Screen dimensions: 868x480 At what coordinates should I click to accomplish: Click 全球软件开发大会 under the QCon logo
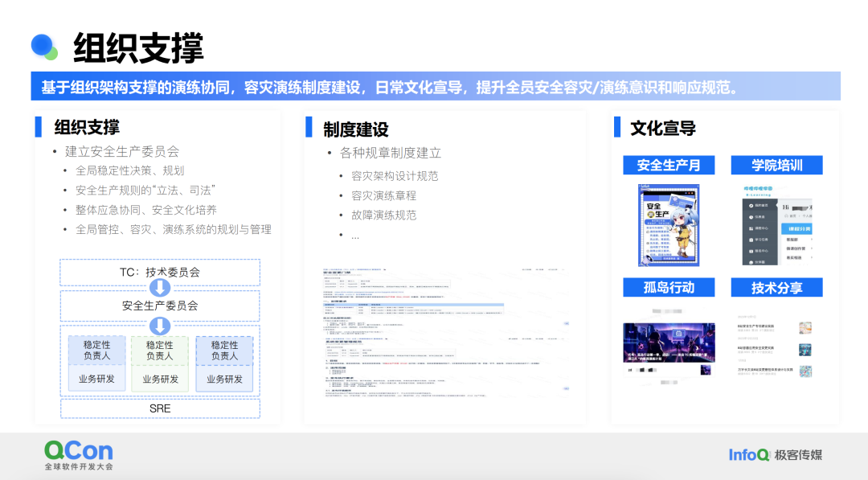tap(79, 466)
